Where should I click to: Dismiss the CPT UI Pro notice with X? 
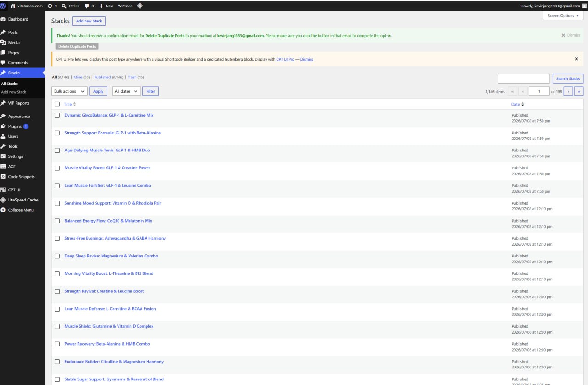(577, 59)
